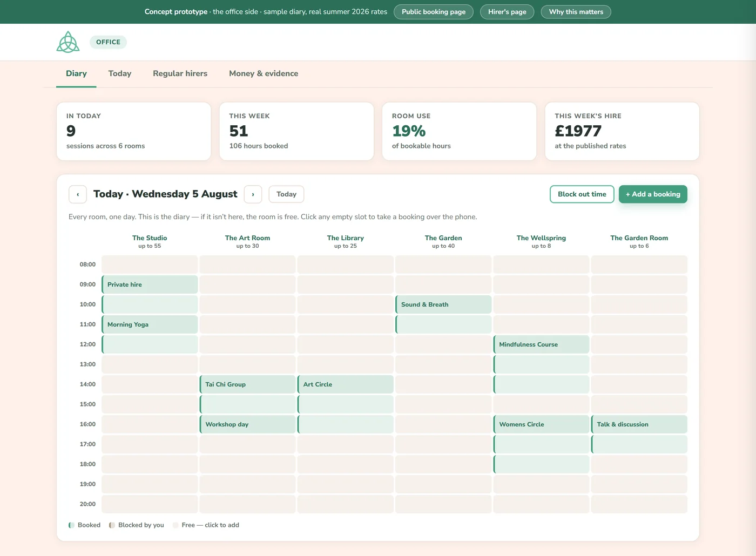
Task: Click the Room Use 19% card
Action: click(460, 131)
